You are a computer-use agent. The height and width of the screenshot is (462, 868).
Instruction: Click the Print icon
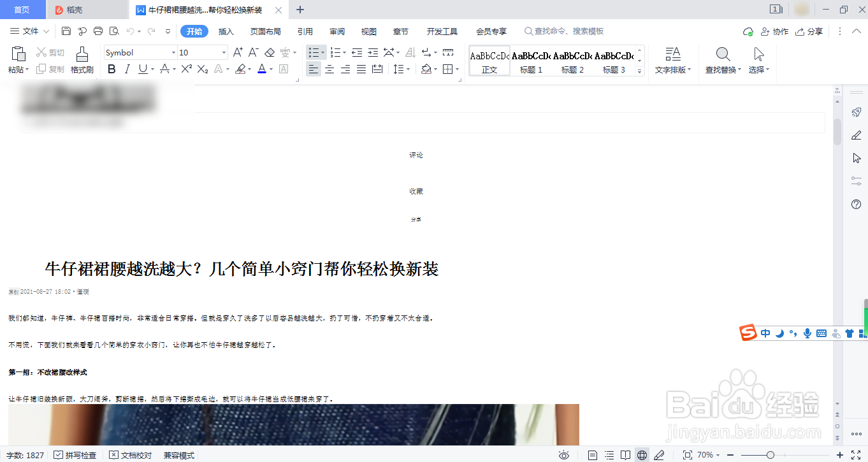[x=98, y=31]
